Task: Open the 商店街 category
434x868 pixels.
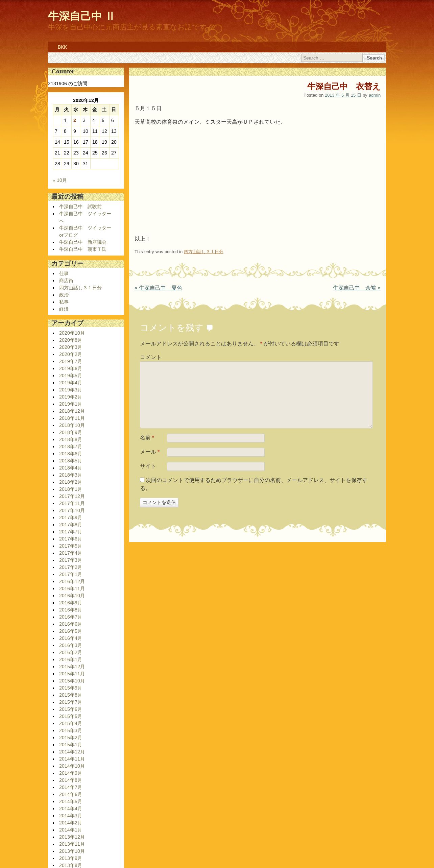Action: (66, 281)
